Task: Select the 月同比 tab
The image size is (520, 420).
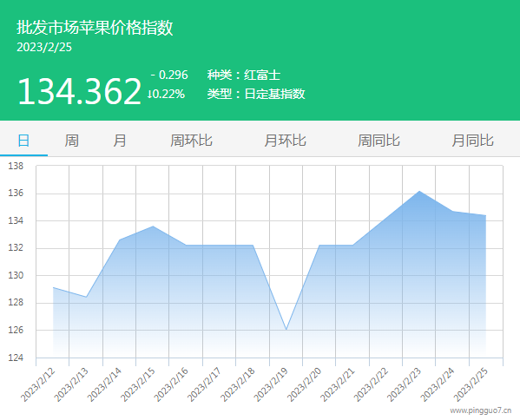Action: coord(473,141)
